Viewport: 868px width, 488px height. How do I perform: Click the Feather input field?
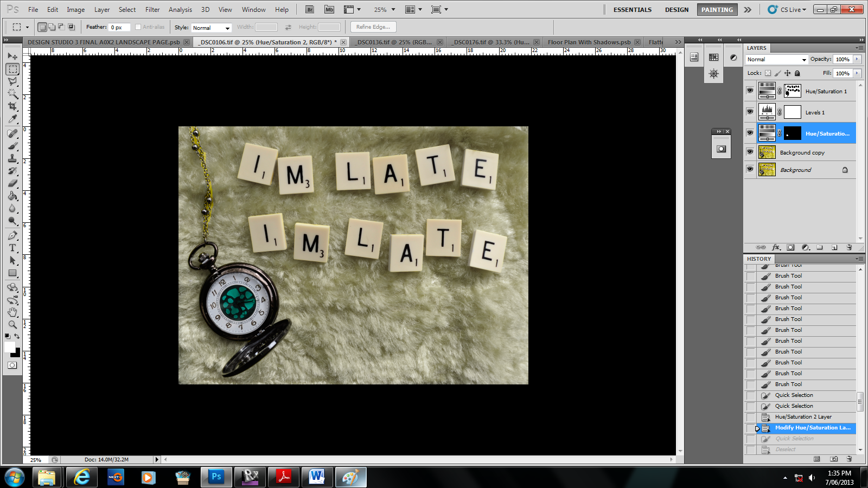point(119,27)
